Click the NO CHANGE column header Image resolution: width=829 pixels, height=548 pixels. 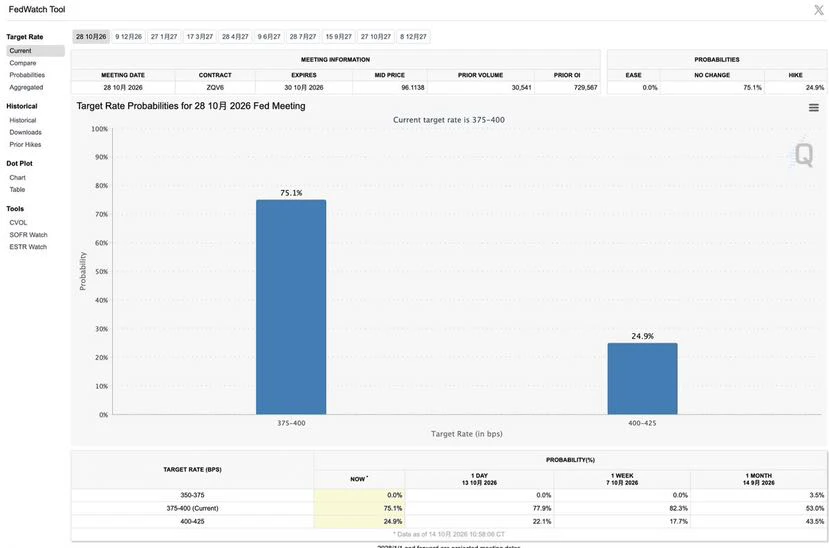pyautogui.click(x=712, y=75)
